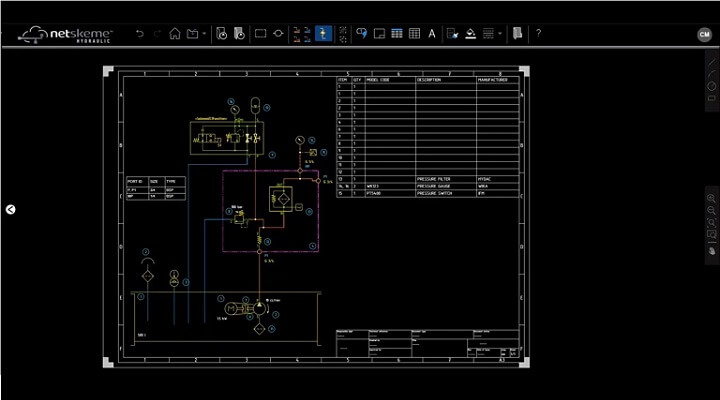Select the electric motor M symbol

pos(231,309)
